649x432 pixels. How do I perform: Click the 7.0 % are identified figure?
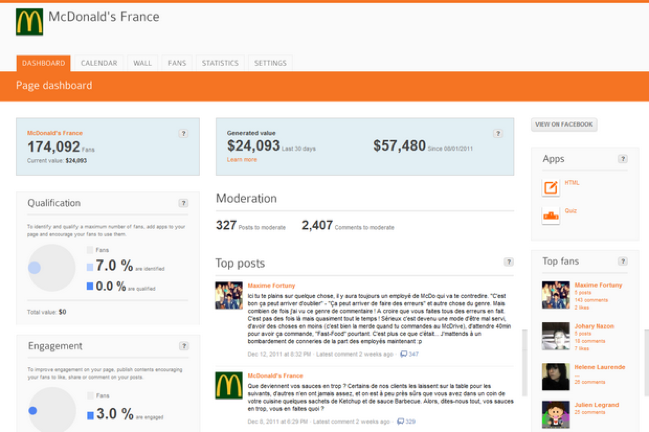point(130,266)
